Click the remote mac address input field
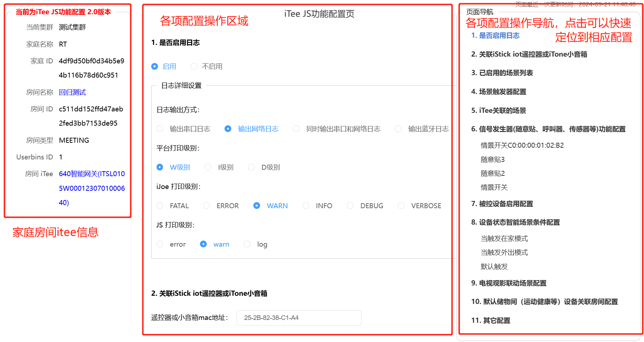This screenshot has width=644, height=342. click(x=299, y=318)
